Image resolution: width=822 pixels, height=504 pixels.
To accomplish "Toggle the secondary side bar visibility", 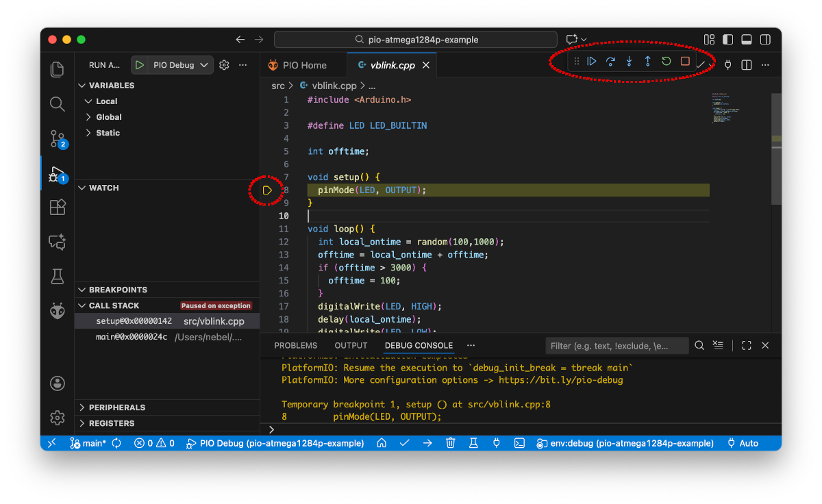I will 765,40.
